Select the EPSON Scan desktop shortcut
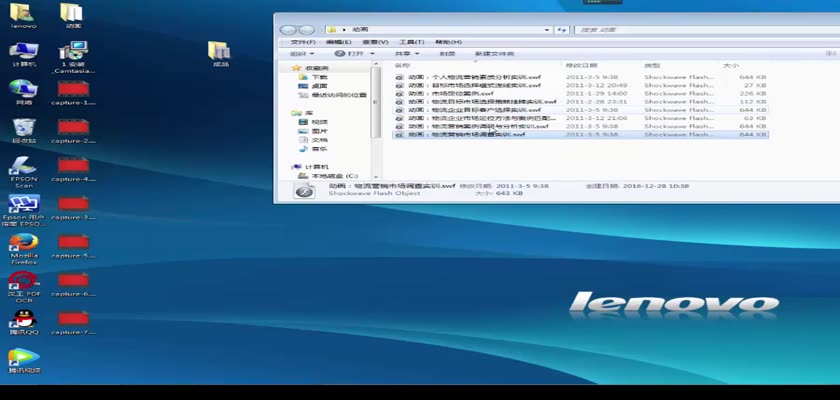The height and width of the screenshot is (400, 840). [24, 172]
